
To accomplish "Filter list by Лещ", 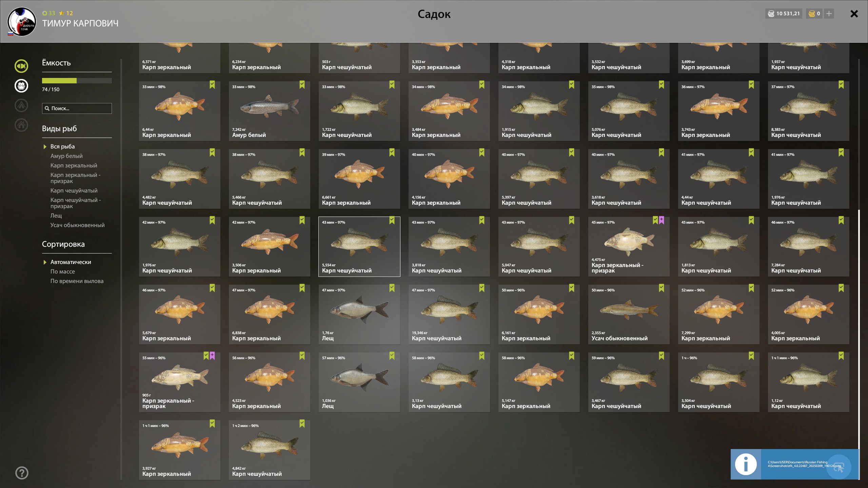I will point(56,216).
